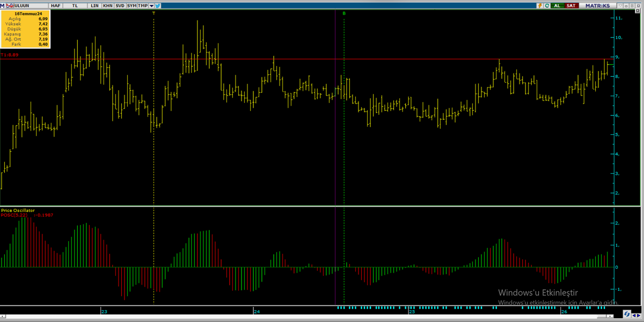This screenshot has width=644, height=322.
Task: Select the HAF period button
Action: [56, 5]
